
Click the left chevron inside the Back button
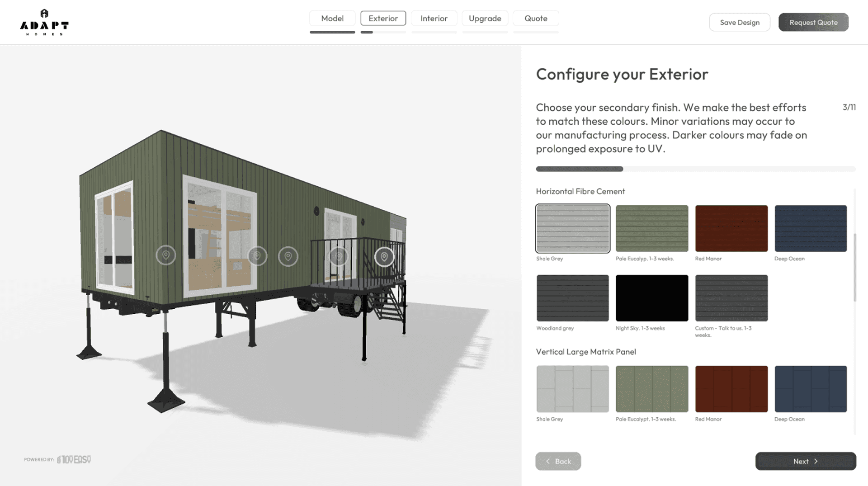click(548, 461)
